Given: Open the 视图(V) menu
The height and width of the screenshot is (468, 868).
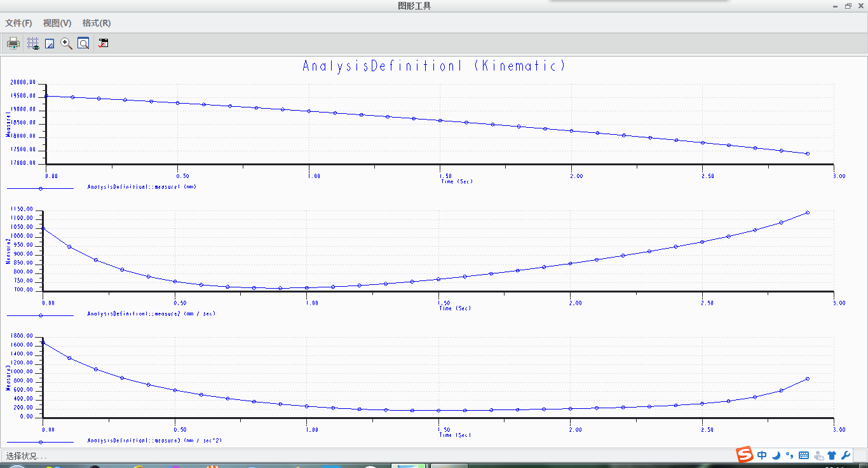Looking at the screenshot, I should coord(57,23).
